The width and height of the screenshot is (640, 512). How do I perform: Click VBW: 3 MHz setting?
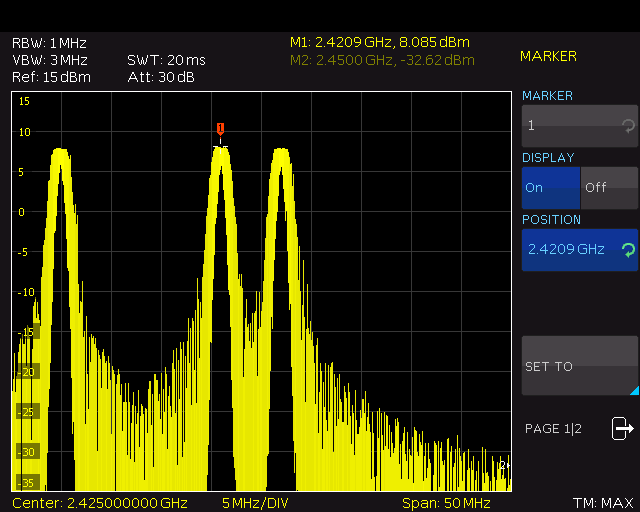[50, 60]
